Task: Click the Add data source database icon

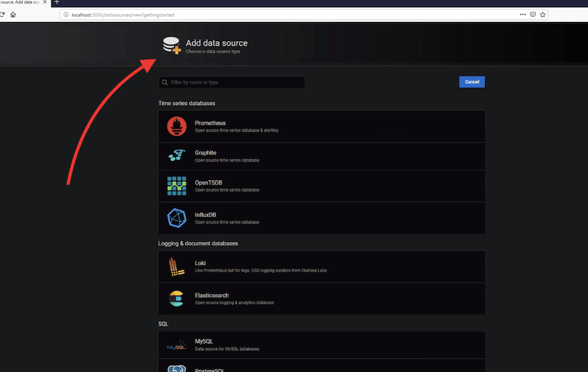Action: click(x=172, y=46)
